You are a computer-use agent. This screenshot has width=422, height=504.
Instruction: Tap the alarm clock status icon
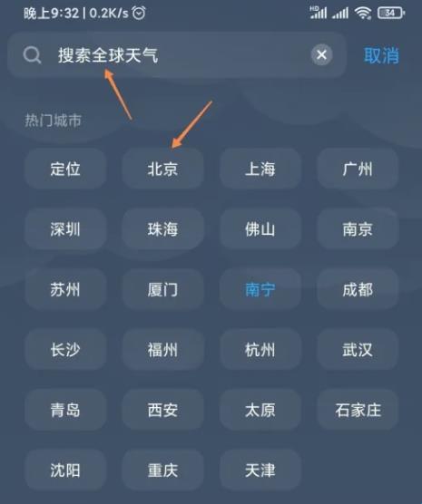[x=139, y=13]
